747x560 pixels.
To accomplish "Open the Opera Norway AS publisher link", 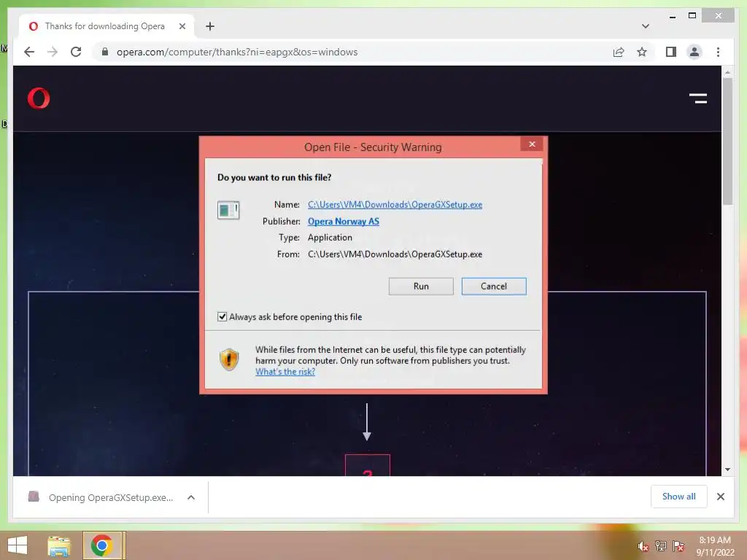I will [x=344, y=221].
